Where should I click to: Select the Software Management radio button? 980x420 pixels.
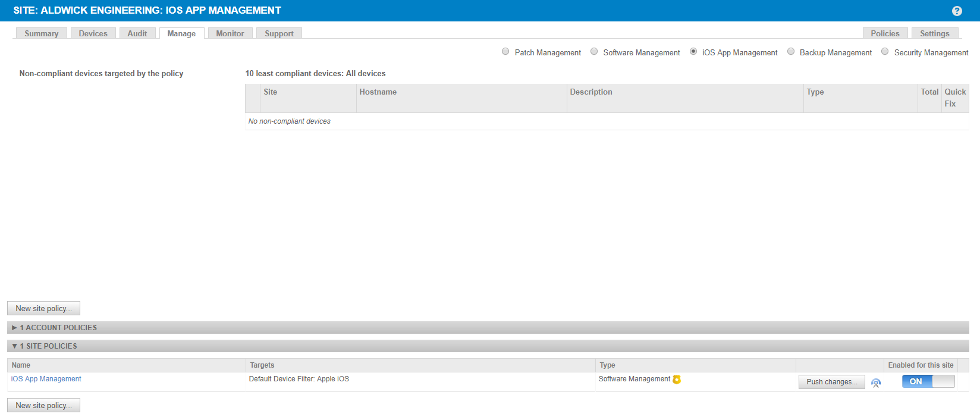coord(594,52)
